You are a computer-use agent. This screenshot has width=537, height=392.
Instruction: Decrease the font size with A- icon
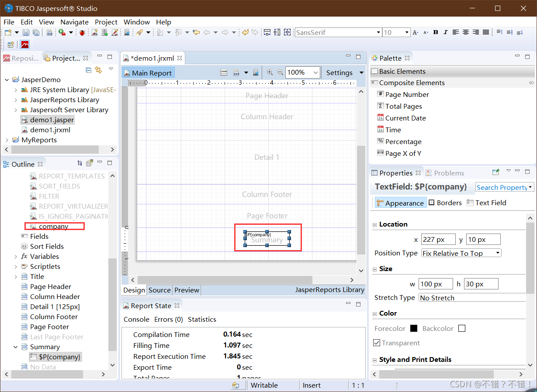tap(426, 32)
